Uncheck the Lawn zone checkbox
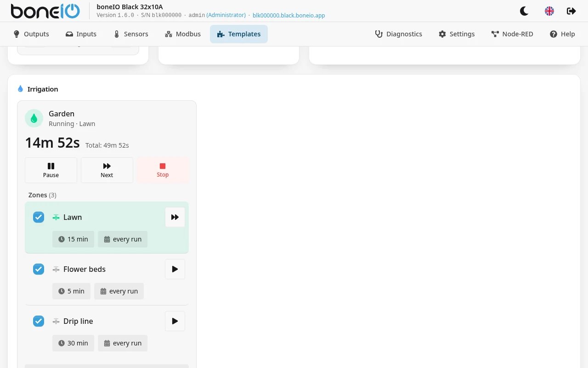Image resolution: width=588 pixels, height=368 pixels. pyautogui.click(x=39, y=217)
